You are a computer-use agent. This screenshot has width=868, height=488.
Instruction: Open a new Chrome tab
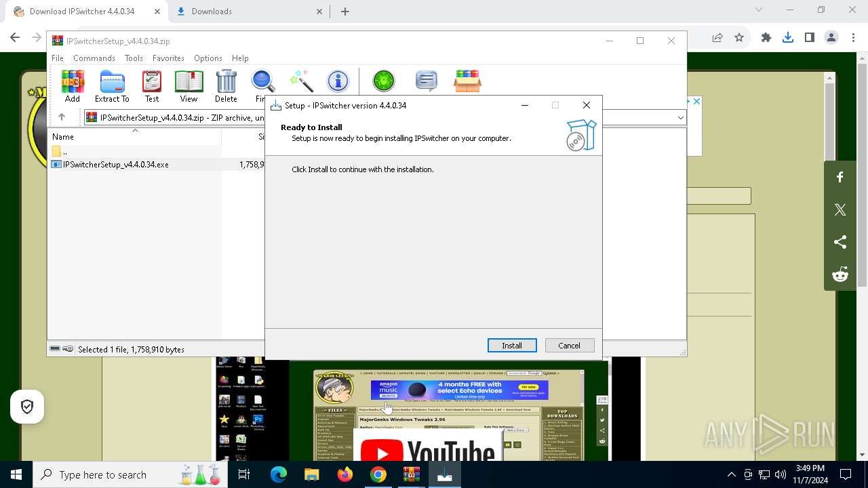[x=345, y=12]
